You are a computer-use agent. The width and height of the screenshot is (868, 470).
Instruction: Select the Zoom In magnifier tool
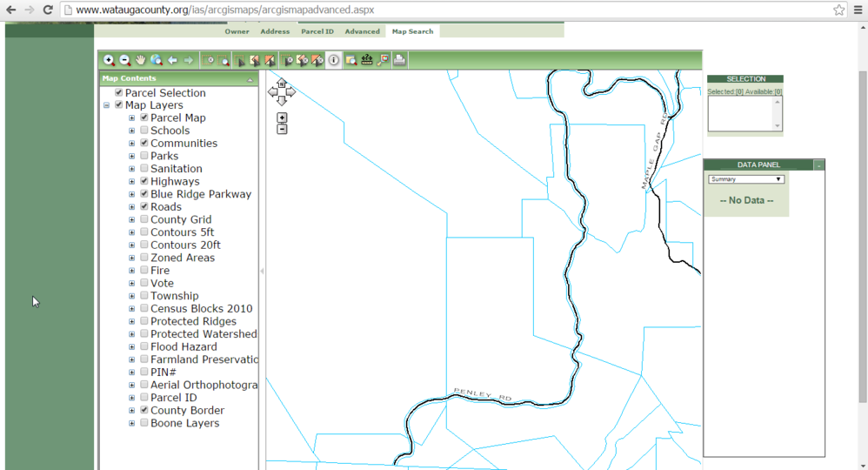[109, 60]
